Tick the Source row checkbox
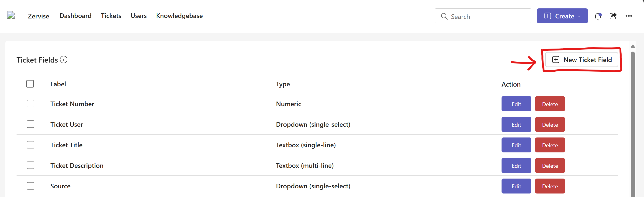Viewport: 644px width, 197px height. point(31,186)
